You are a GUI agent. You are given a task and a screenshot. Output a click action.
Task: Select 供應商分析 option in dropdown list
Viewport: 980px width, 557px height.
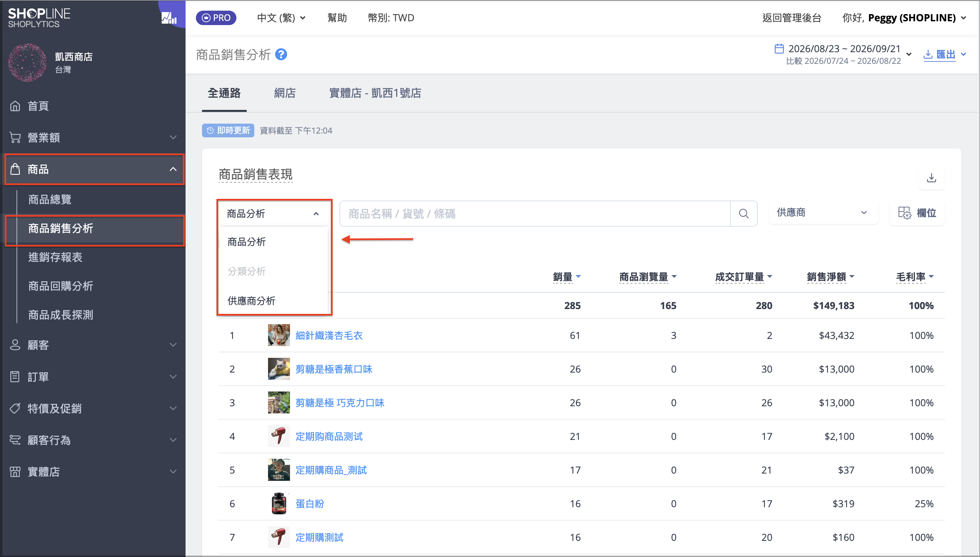point(273,301)
